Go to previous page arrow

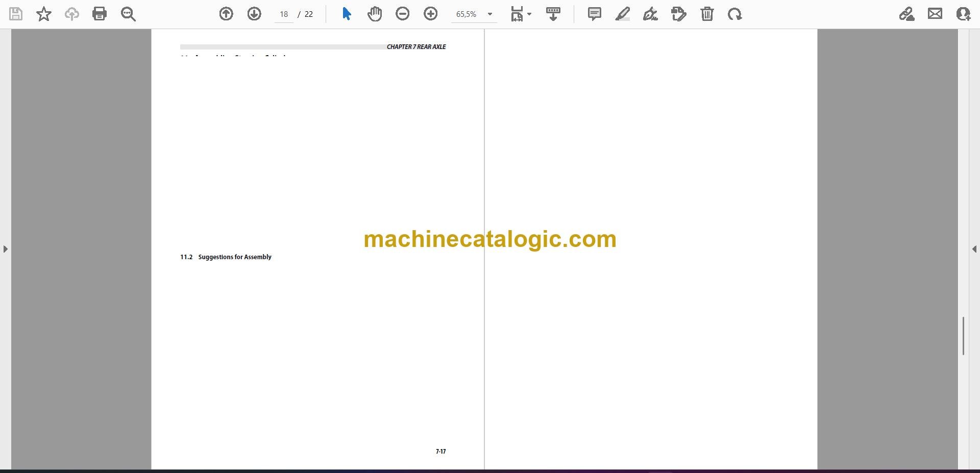click(x=226, y=14)
